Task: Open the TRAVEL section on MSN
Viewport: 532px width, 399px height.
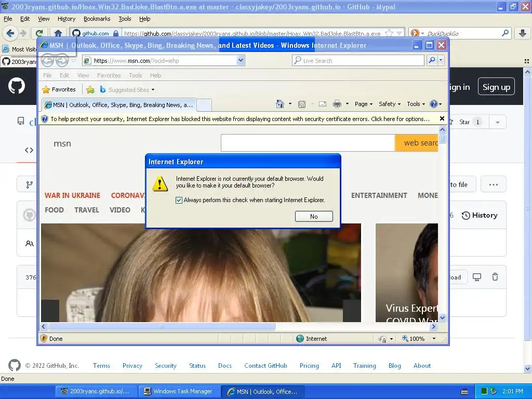Action: [87, 210]
